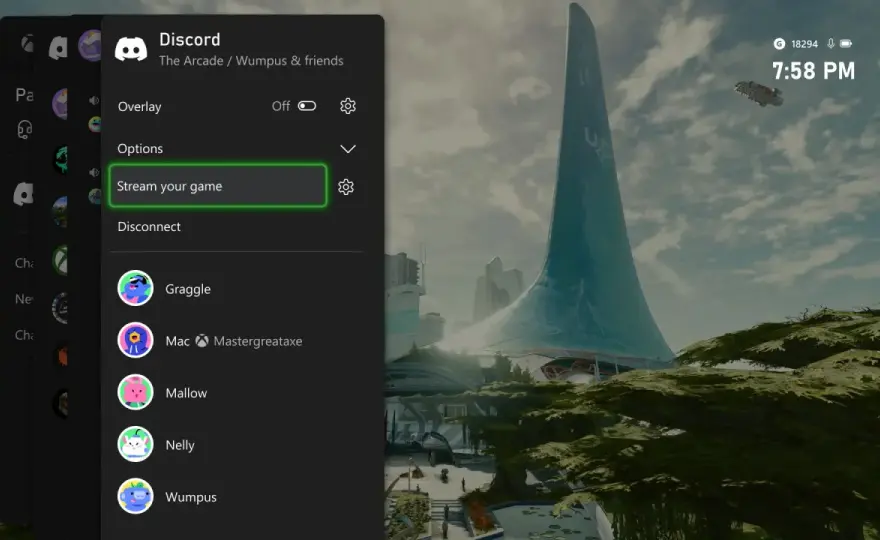Expand the Options chevron
This screenshot has height=540, width=880.
point(348,149)
